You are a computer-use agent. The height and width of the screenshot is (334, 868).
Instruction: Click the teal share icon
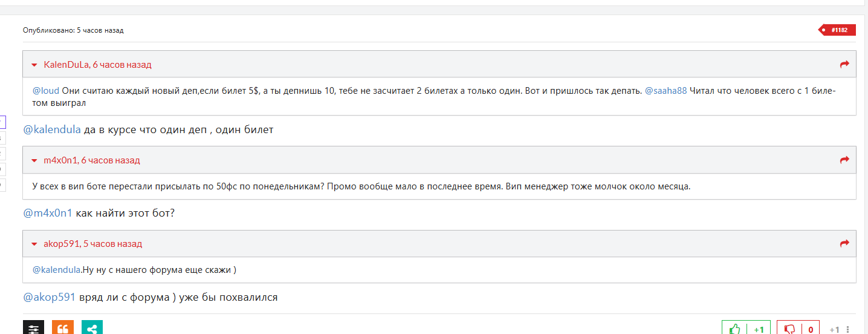click(x=92, y=329)
